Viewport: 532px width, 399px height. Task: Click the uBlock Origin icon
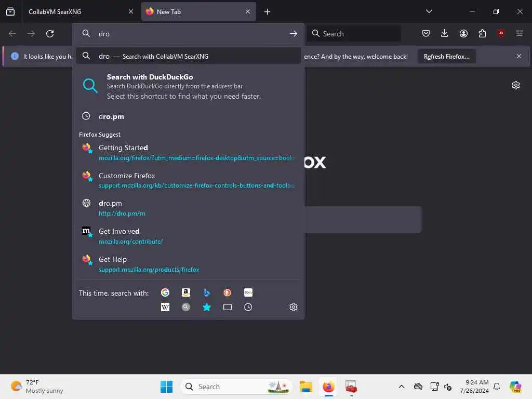click(x=501, y=33)
